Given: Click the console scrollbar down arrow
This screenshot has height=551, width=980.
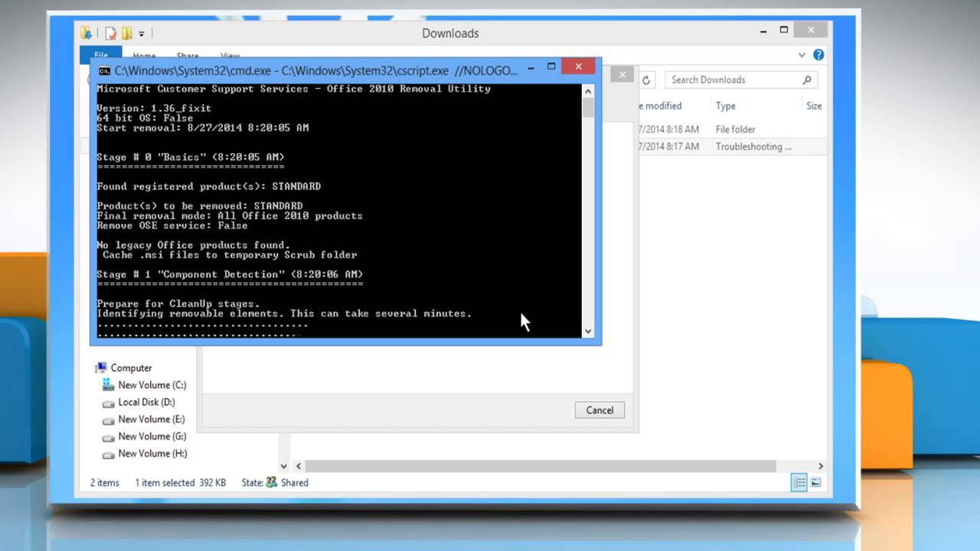Looking at the screenshot, I should (x=588, y=331).
